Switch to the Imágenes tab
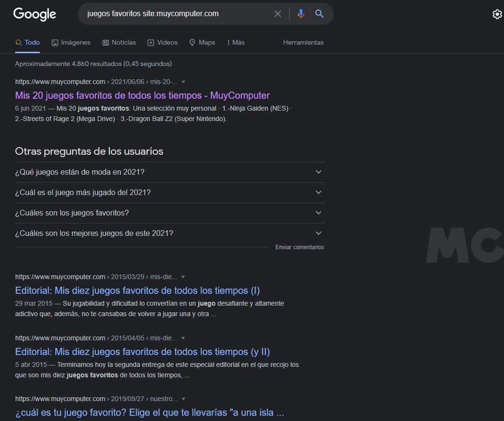504x421 pixels. [x=71, y=43]
